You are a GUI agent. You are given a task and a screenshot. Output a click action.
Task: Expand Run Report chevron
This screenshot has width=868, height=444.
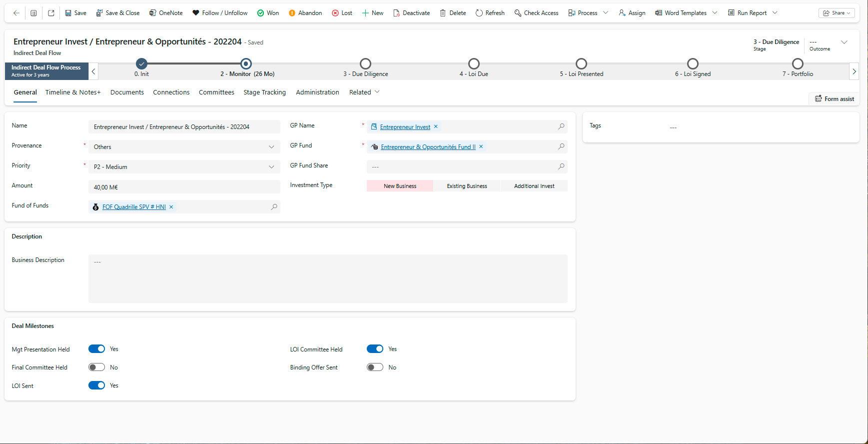point(775,13)
